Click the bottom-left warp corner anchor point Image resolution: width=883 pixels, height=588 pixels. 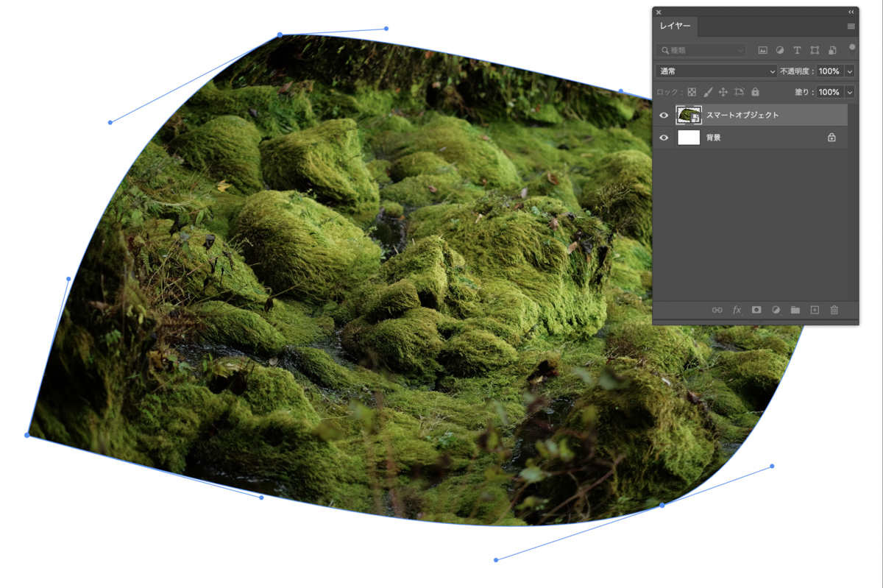coord(27,435)
